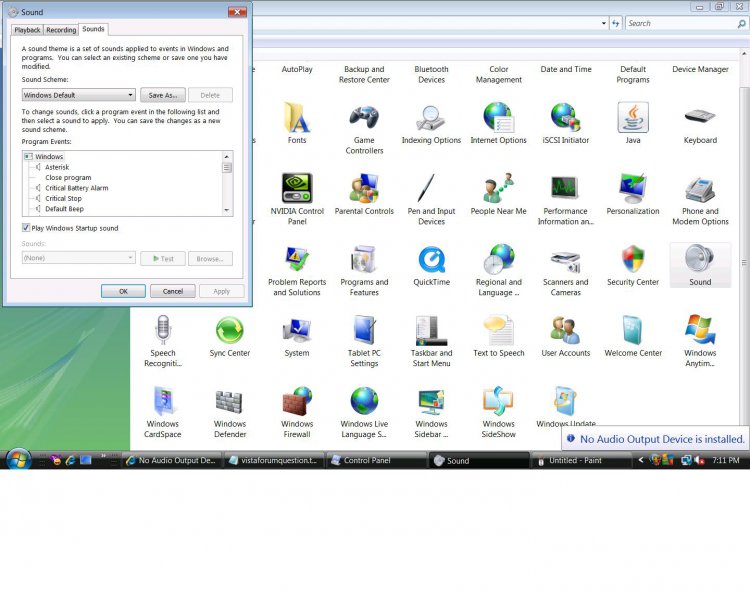Image resolution: width=750 pixels, height=593 pixels.
Task: Select the Asterisk program event
Action: [x=57, y=167]
